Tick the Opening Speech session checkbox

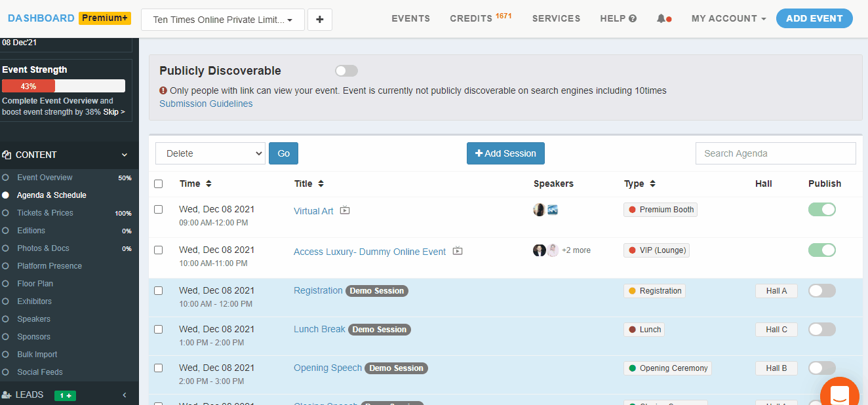click(x=158, y=368)
